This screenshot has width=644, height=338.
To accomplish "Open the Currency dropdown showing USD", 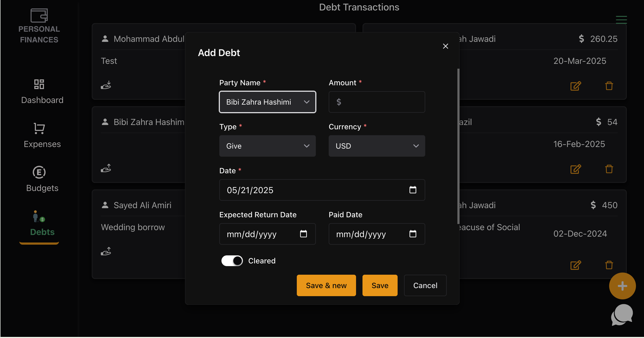I will [x=377, y=146].
